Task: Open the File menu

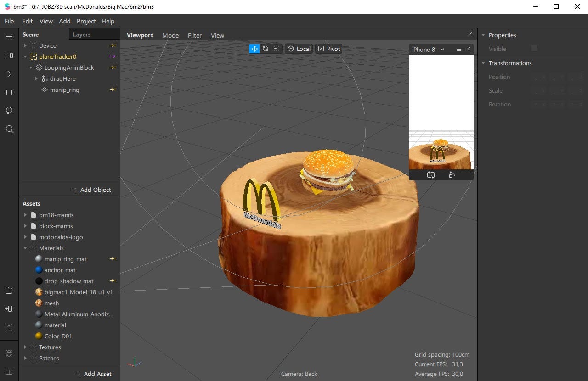Action: (9, 21)
